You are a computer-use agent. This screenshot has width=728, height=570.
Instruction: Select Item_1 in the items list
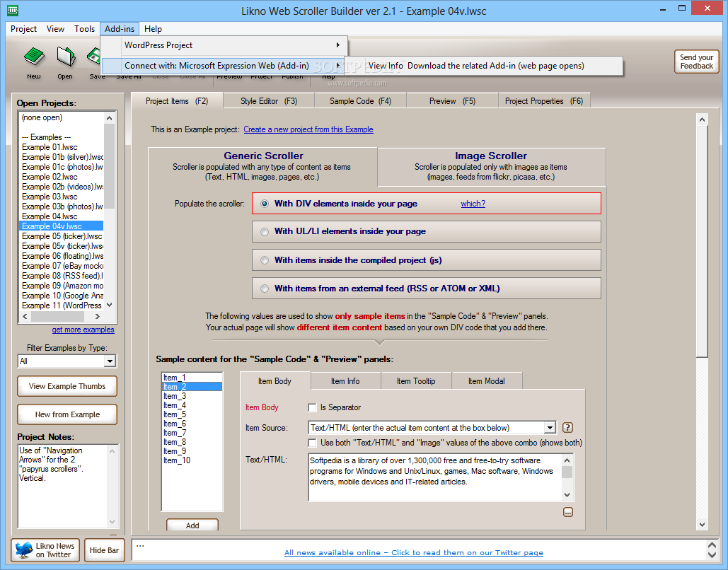[192, 378]
